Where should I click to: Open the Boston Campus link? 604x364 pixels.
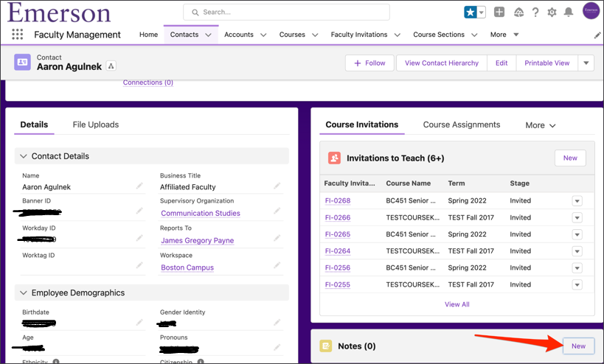(x=187, y=267)
